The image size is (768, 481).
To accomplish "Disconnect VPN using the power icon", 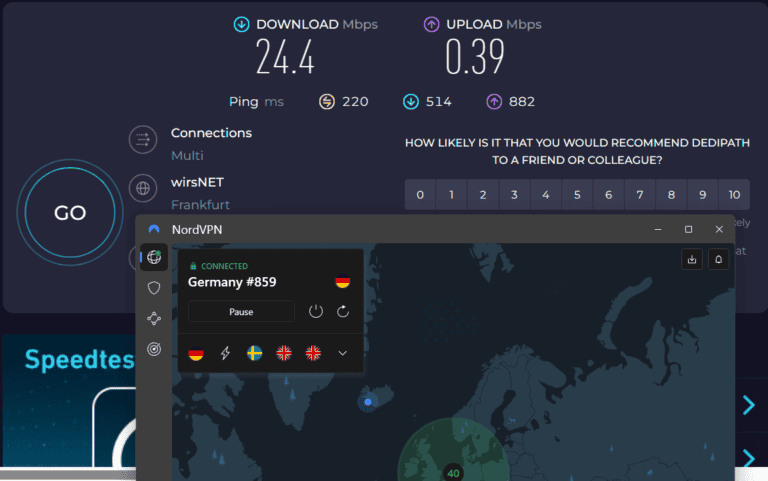I will [x=316, y=312].
